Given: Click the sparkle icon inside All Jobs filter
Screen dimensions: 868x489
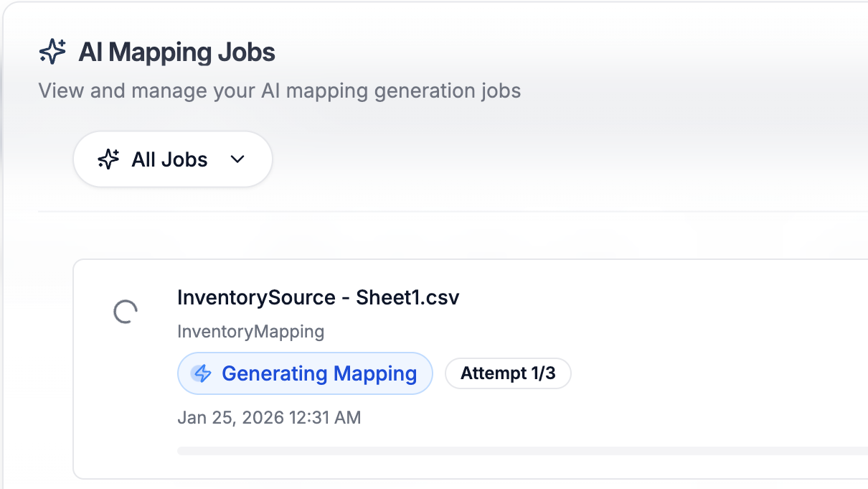Looking at the screenshot, I should pos(108,159).
